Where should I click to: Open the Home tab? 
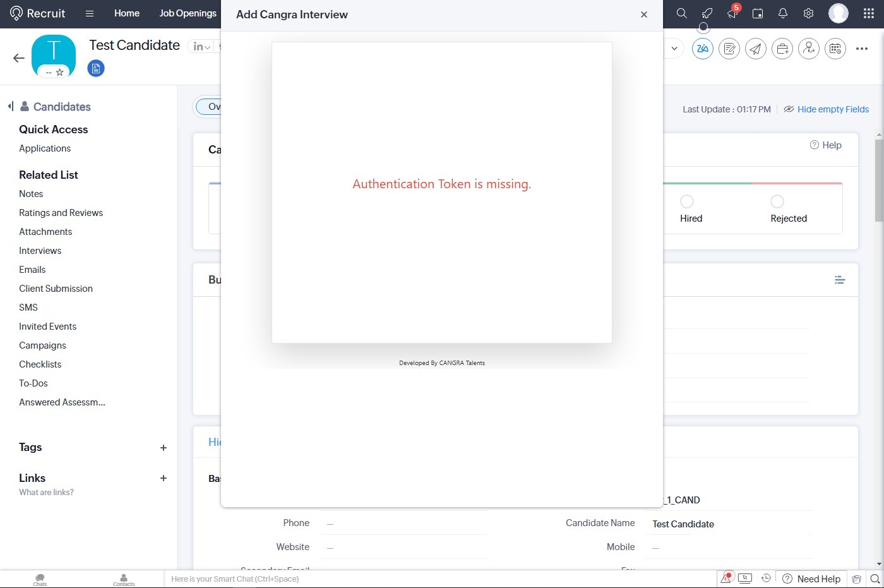pos(127,13)
